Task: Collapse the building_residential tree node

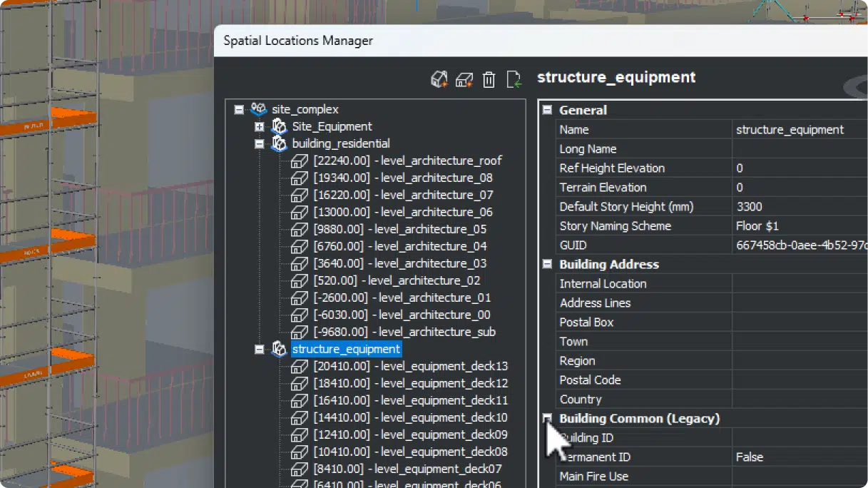Action: click(x=259, y=143)
